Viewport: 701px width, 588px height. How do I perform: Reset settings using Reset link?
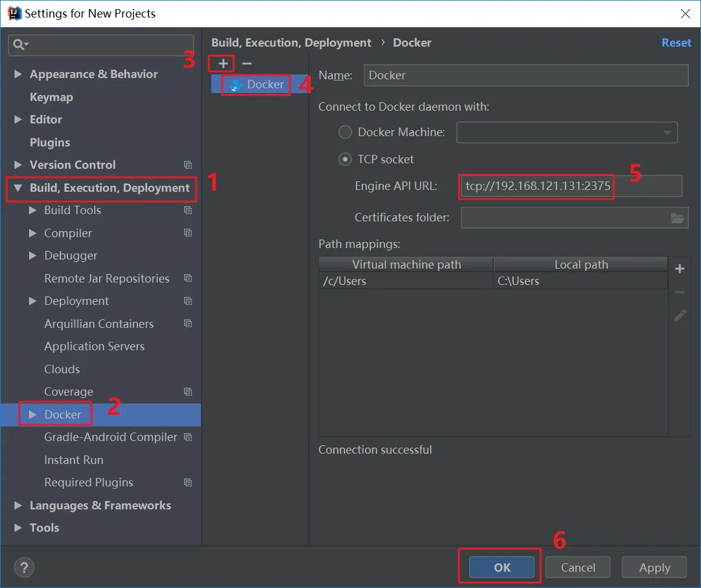coord(676,43)
